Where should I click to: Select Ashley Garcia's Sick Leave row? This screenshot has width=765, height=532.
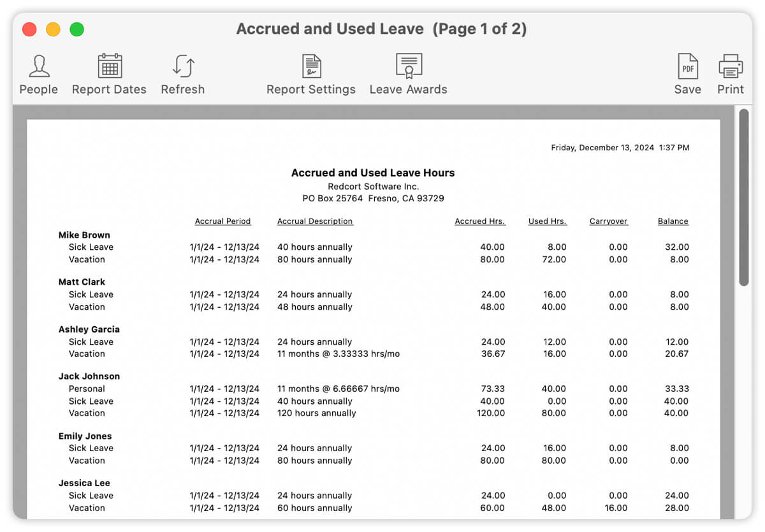click(x=91, y=341)
